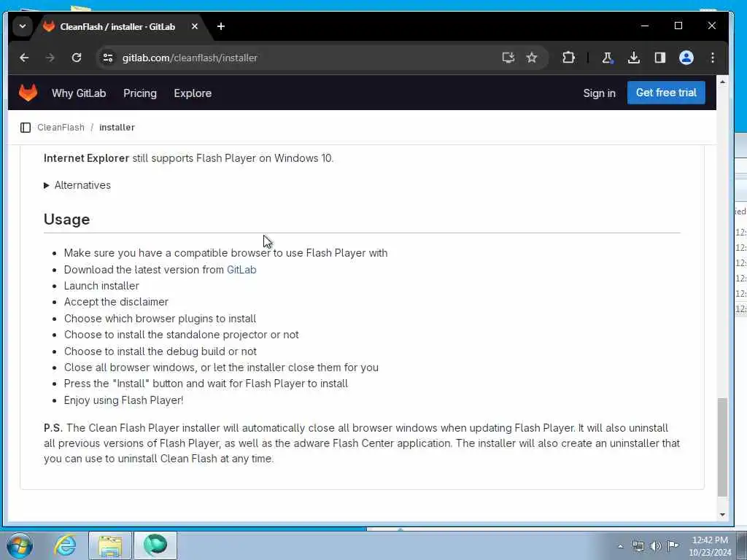Open the Explore menu item
Viewport: 747px width, 560px height.
[x=193, y=93]
